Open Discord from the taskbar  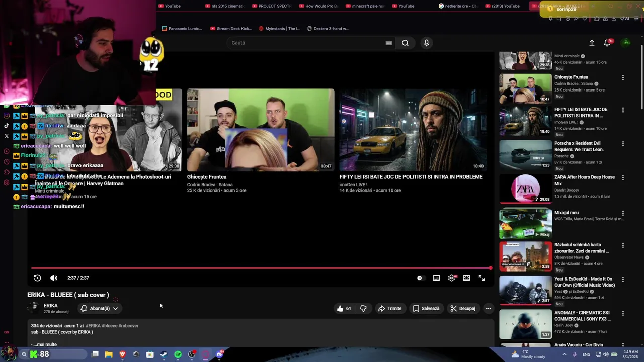point(219,354)
